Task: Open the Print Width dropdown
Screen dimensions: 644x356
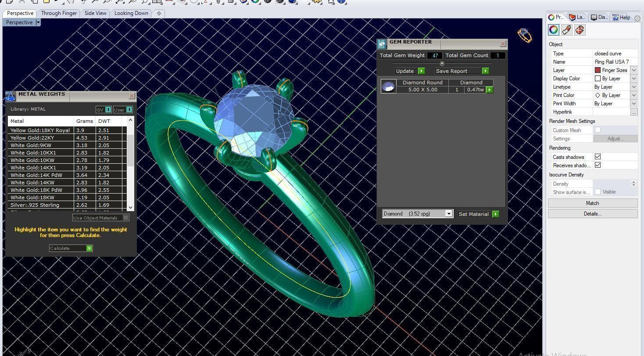Action: click(x=634, y=104)
